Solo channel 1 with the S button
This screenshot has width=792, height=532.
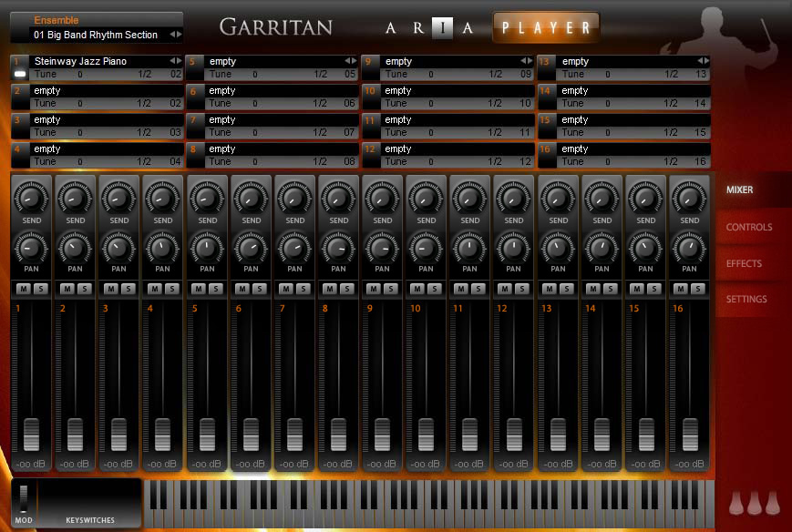point(41,289)
